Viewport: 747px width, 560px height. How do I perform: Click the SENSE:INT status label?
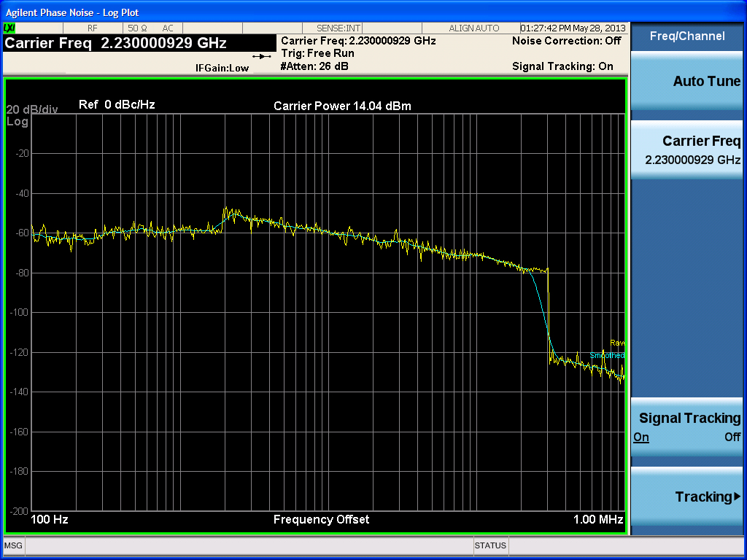tap(338, 28)
